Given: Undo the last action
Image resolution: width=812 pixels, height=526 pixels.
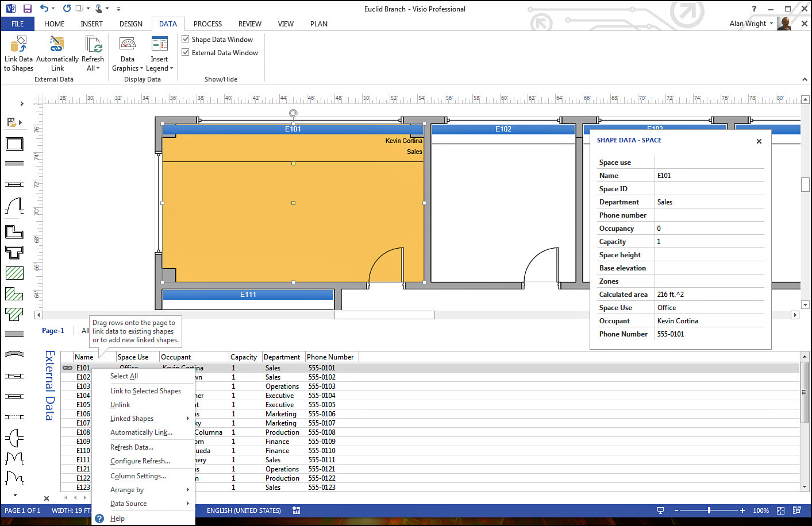Looking at the screenshot, I should click(44, 9).
